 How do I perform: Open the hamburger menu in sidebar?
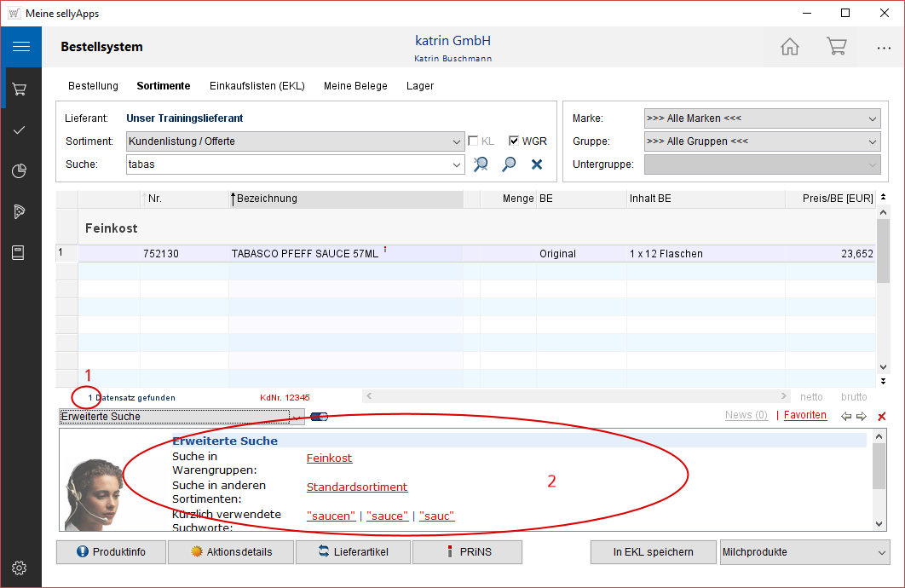coord(20,47)
